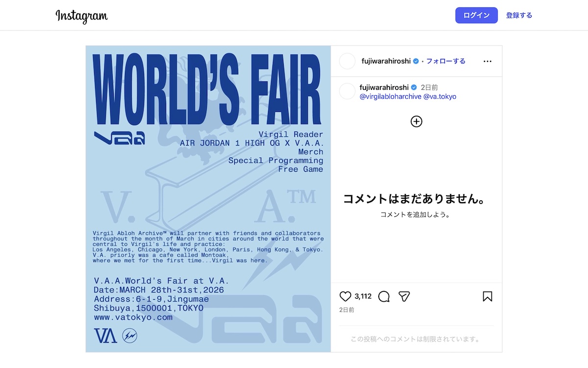The image size is (588, 368).
Task: Open the three-dot more options menu
Action: click(487, 61)
